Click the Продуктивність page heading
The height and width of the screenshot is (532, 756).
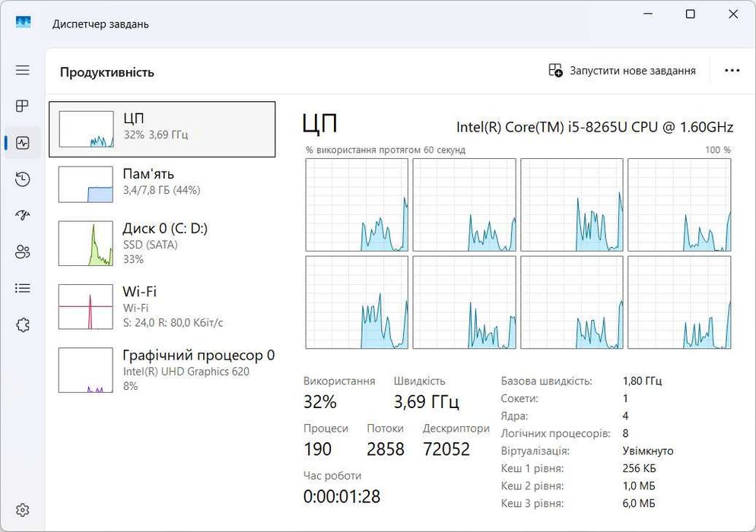(107, 72)
